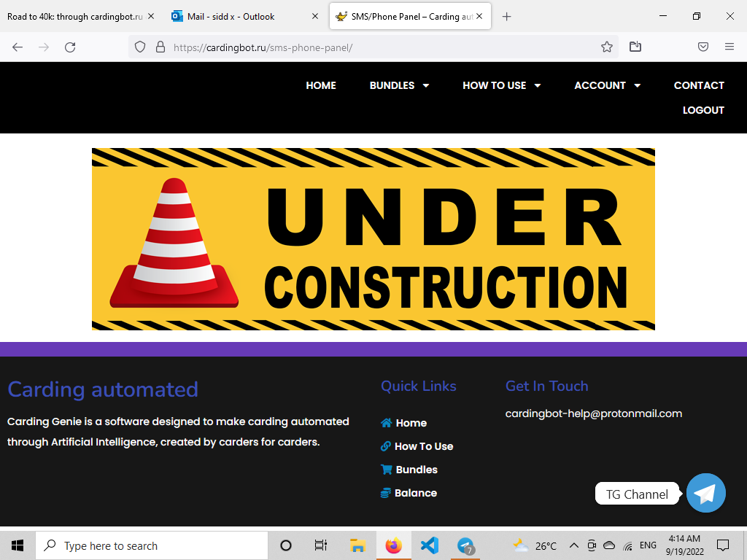The height and width of the screenshot is (560, 747).
Task: Click the How To Use footer link
Action: point(423,446)
